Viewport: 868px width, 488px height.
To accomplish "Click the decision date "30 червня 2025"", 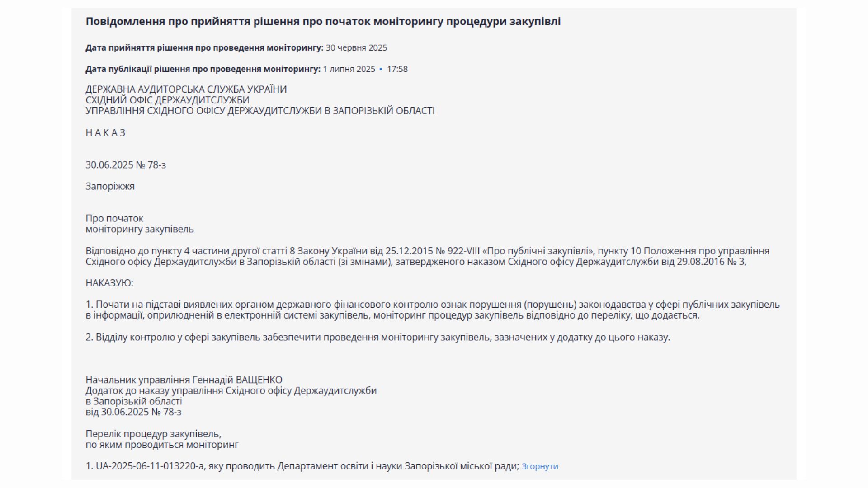I will coord(356,48).
